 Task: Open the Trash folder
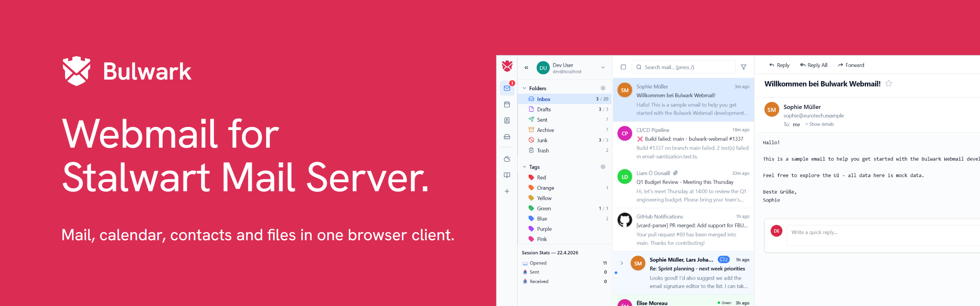coord(565,151)
